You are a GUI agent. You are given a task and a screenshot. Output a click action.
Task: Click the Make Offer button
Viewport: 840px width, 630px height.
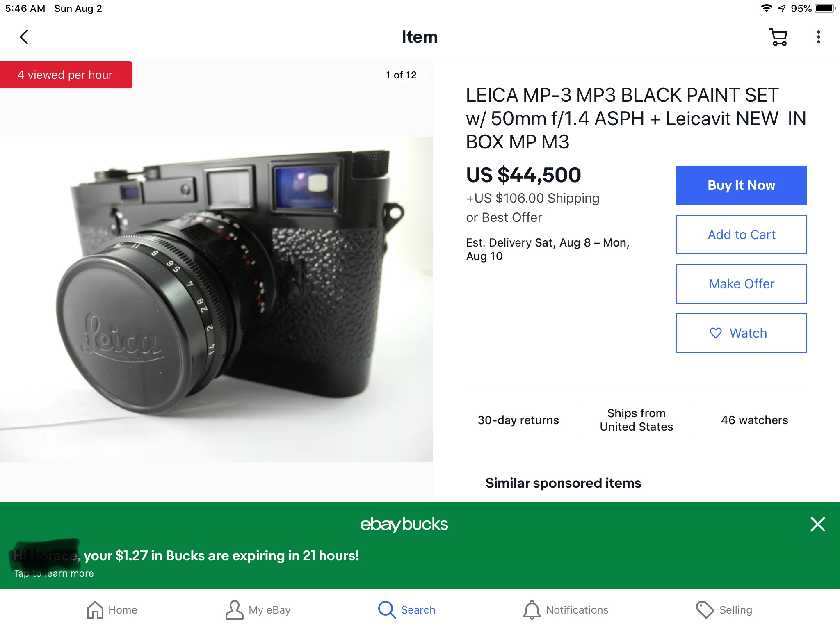click(x=741, y=284)
